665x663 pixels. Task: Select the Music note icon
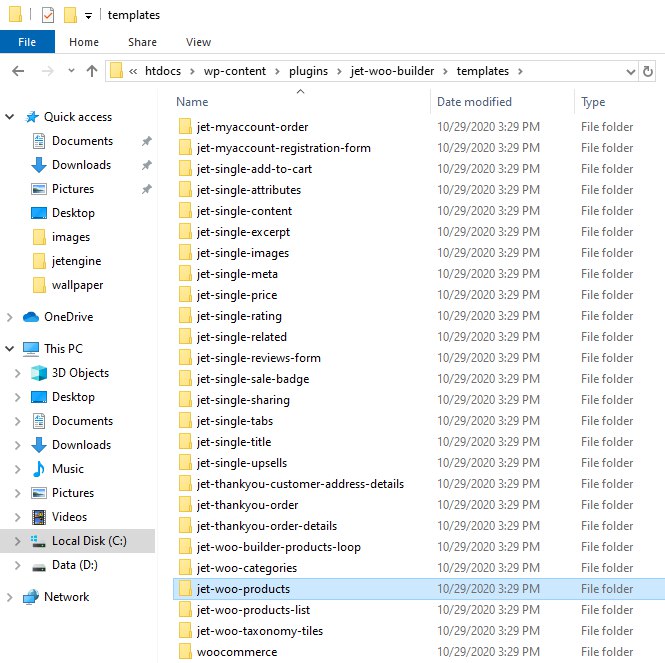tap(39, 469)
